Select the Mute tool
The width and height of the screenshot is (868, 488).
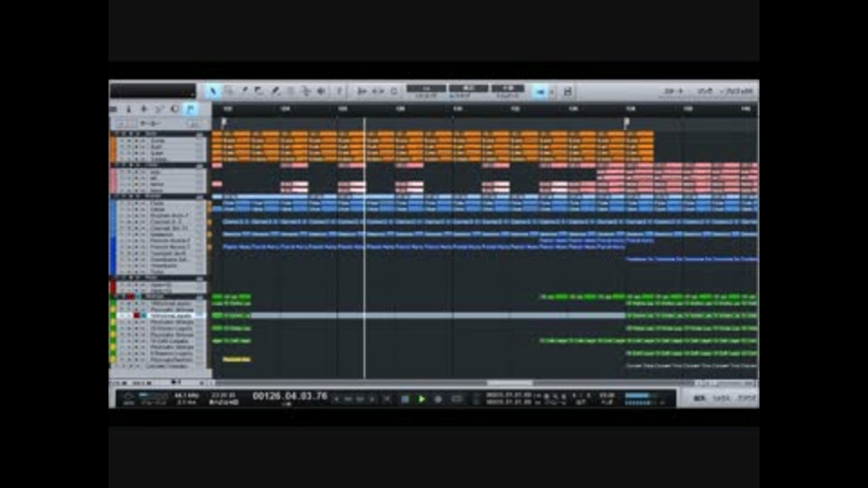(290, 91)
